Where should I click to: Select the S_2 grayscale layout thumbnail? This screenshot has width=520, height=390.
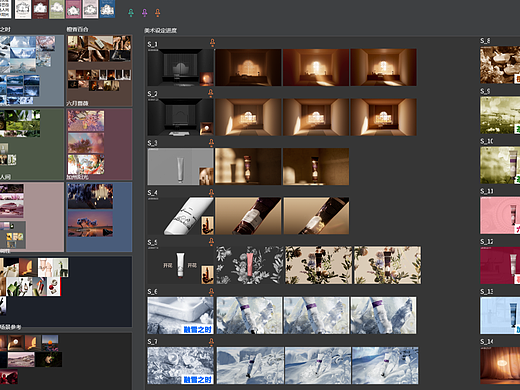point(180,117)
